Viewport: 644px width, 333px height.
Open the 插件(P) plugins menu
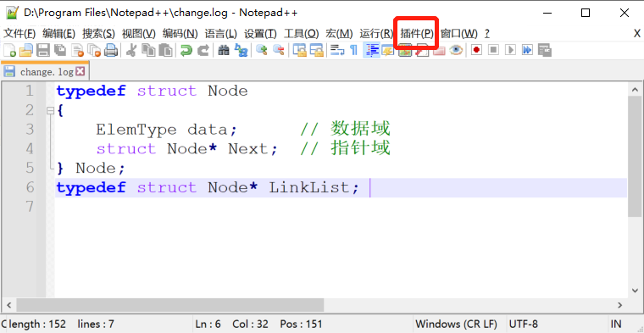coord(417,33)
